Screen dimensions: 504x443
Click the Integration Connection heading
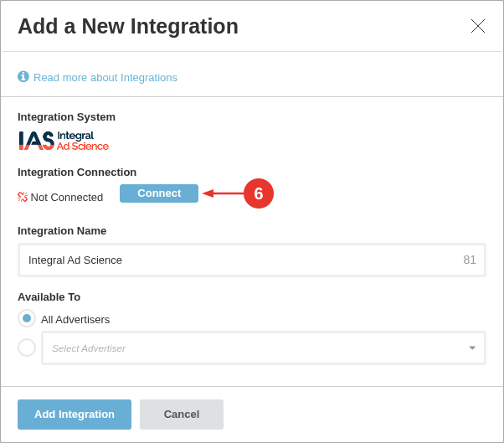pyautogui.click(x=77, y=173)
